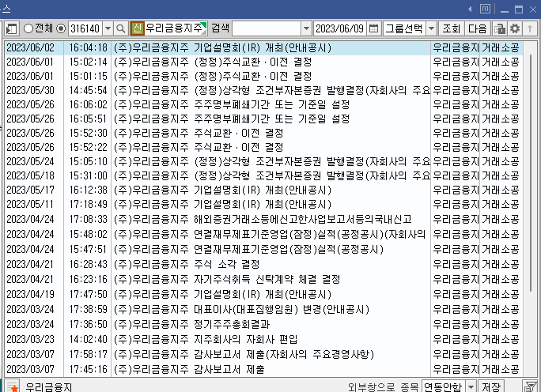The height and width of the screenshot is (392, 541).
Task: Click the vertical scrollbar of the news list
Action: click(x=532, y=172)
